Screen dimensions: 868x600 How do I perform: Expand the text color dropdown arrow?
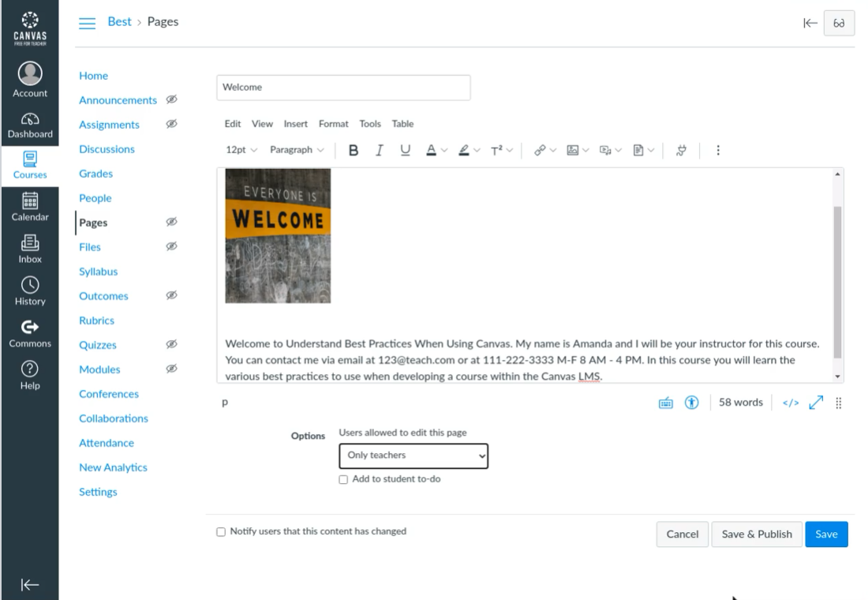pyautogui.click(x=444, y=150)
